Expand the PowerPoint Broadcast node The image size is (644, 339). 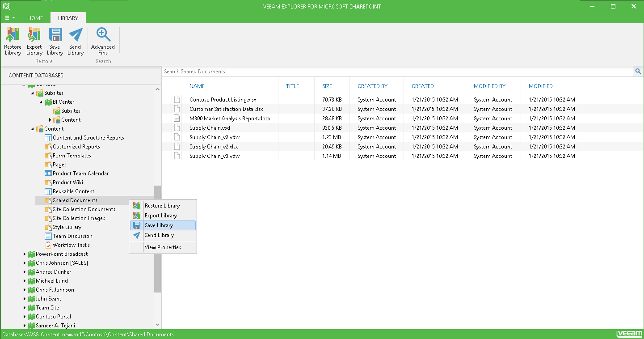coord(24,254)
